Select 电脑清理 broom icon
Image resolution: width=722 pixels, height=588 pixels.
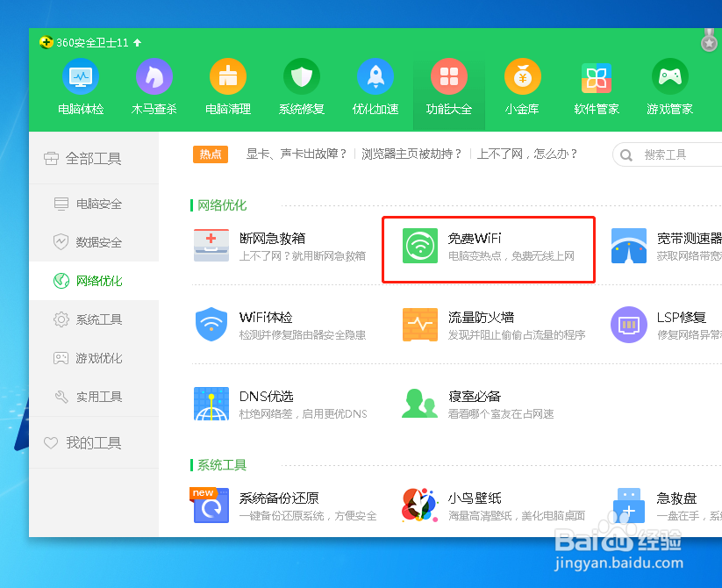tap(228, 76)
